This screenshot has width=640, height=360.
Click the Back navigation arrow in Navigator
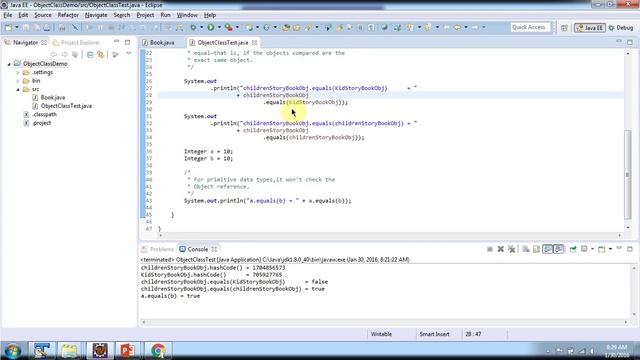tap(53, 54)
